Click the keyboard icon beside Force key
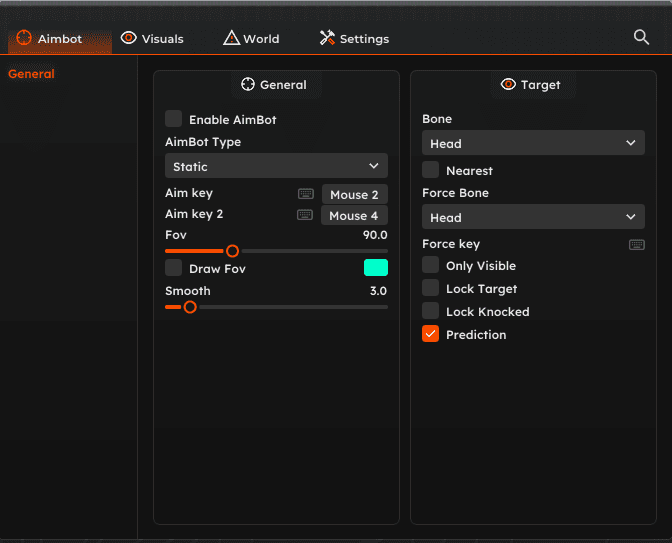672x543 pixels. click(x=636, y=244)
